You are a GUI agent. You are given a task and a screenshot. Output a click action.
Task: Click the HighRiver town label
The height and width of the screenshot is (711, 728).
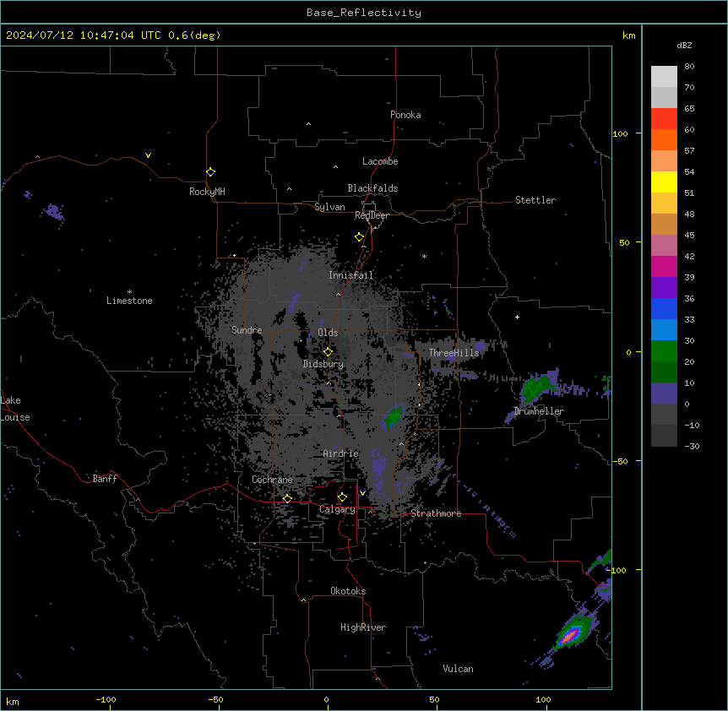(363, 627)
